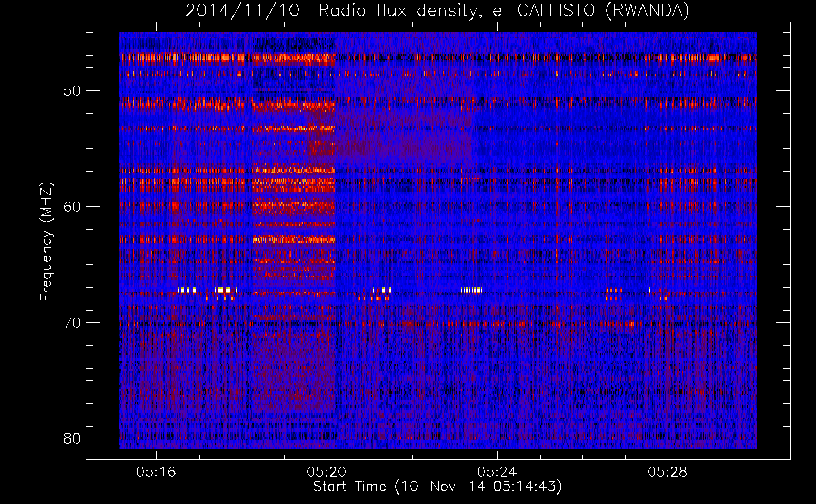This screenshot has height=504, width=816.
Task: Click the 05:24 time tick label
Action: tap(497, 472)
